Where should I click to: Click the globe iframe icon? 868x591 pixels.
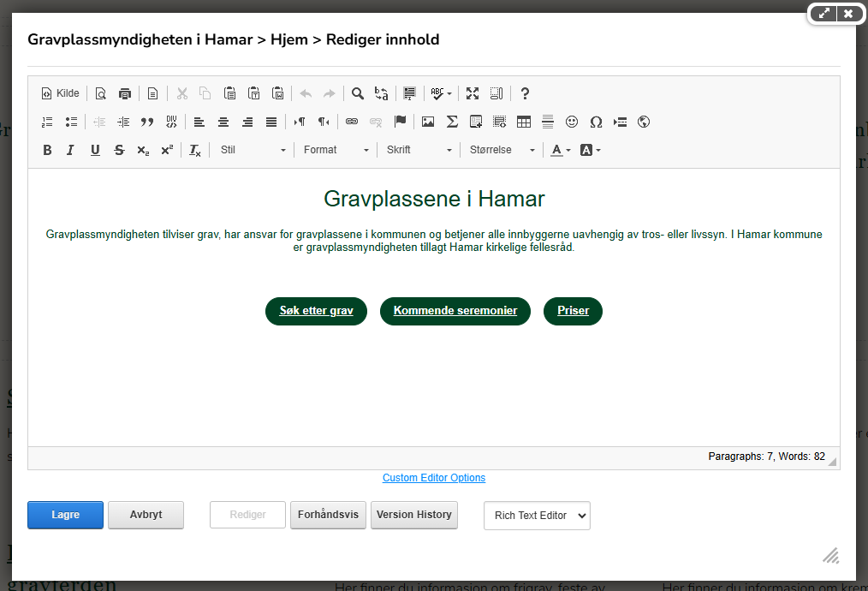(x=644, y=122)
